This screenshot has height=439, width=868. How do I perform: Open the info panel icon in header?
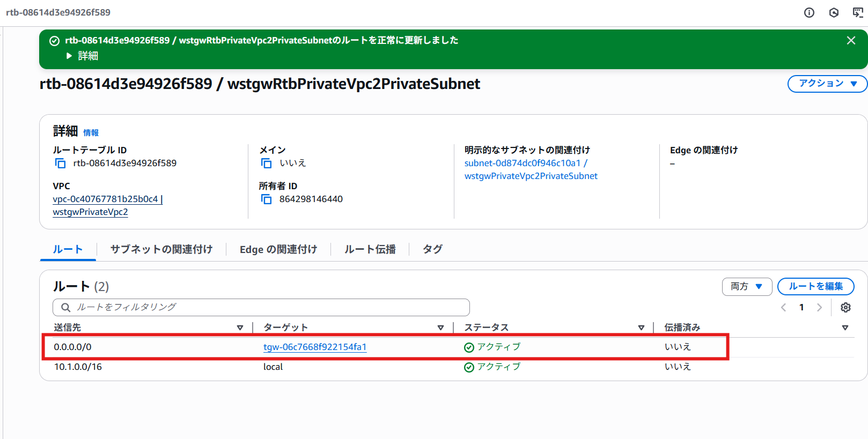click(x=809, y=13)
